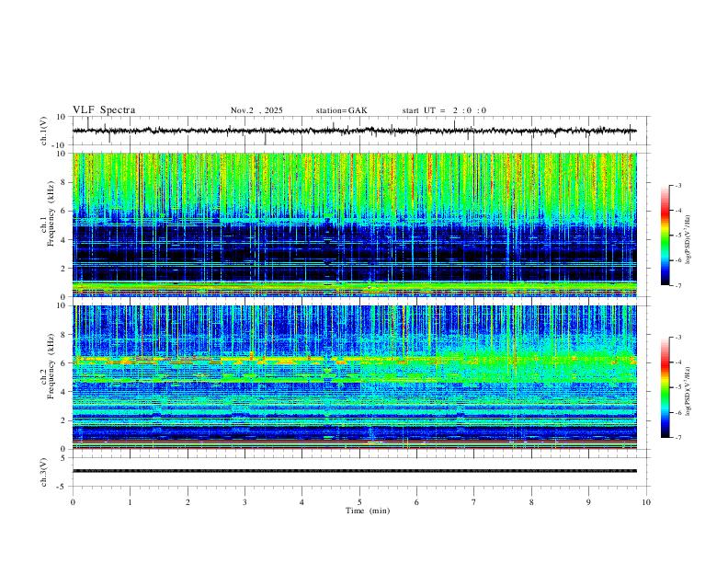This screenshot has height=563, width=728.
Task: Click time axis tick label '6'
Action: click(x=416, y=502)
